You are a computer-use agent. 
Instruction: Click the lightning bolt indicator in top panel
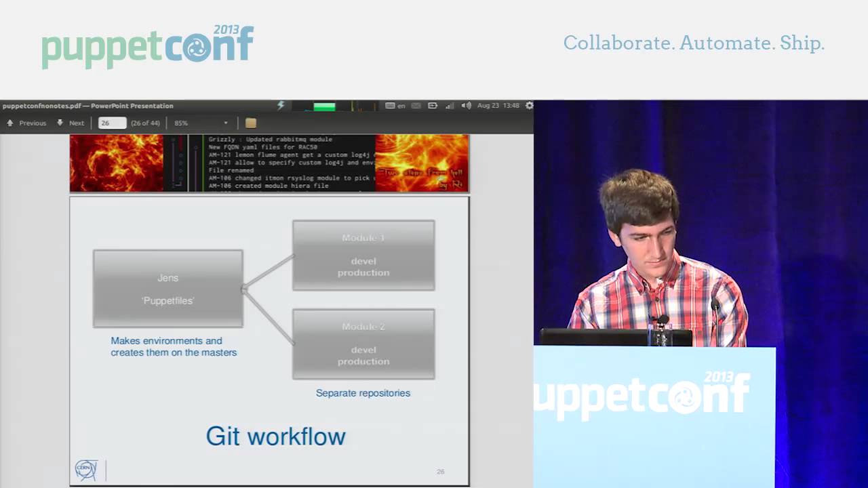tap(281, 105)
